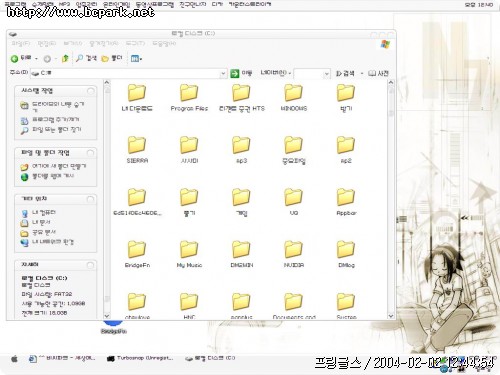Open the Program Files folder
500x375 pixels.
[x=189, y=97]
